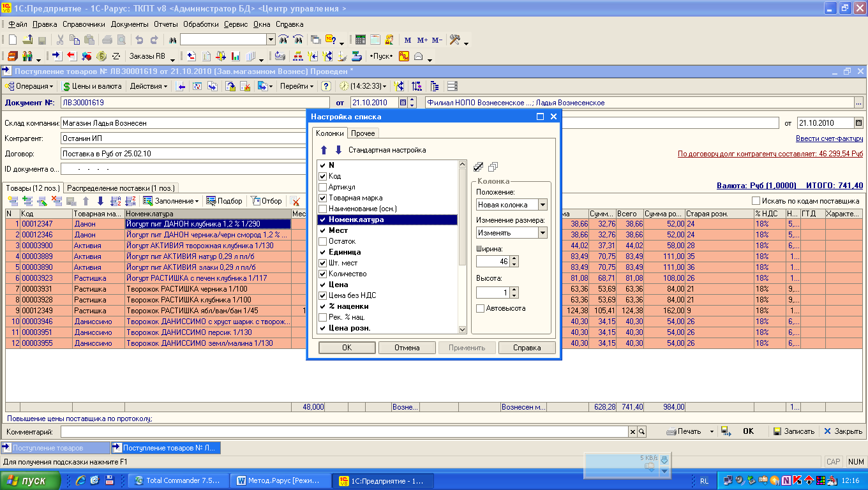Increase the Высота value with stepper
Screen dimensions: 868x490
point(514,290)
